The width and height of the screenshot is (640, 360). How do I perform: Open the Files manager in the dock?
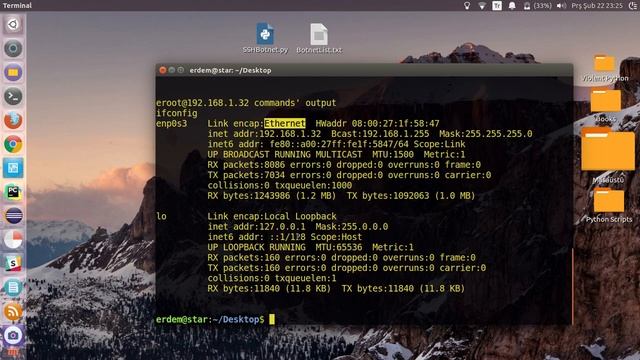(x=13, y=73)
